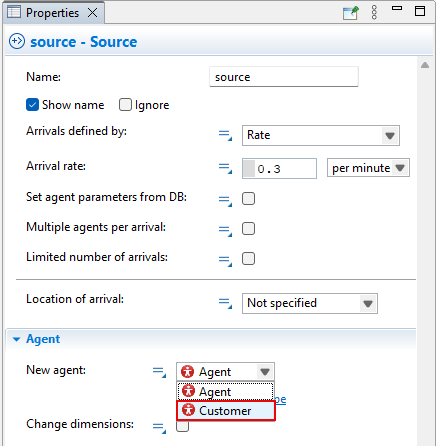The width and height of the screenshot is (436, 446).
Task: Toggle static/dynamic icon beside Arrivals defined by
Action: (225, 135)
